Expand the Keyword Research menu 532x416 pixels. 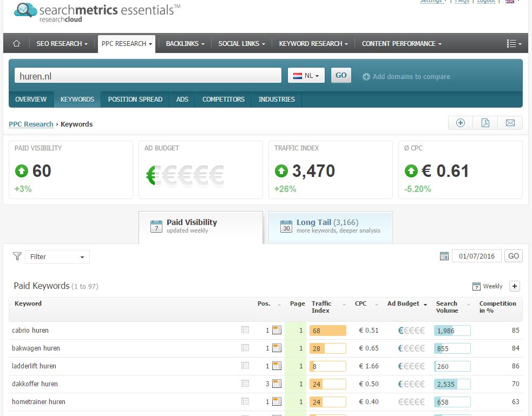click(x=313, y=44)
